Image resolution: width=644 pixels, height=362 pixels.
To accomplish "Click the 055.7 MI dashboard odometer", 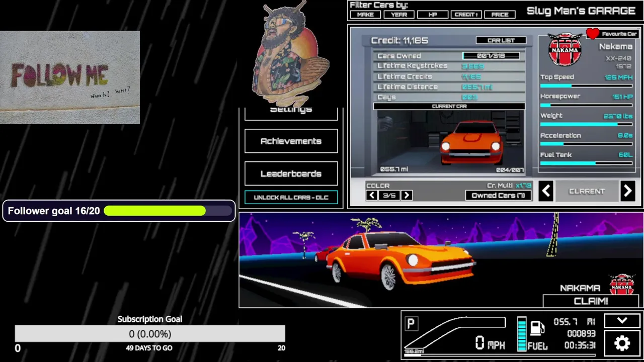I will point(575,322).
